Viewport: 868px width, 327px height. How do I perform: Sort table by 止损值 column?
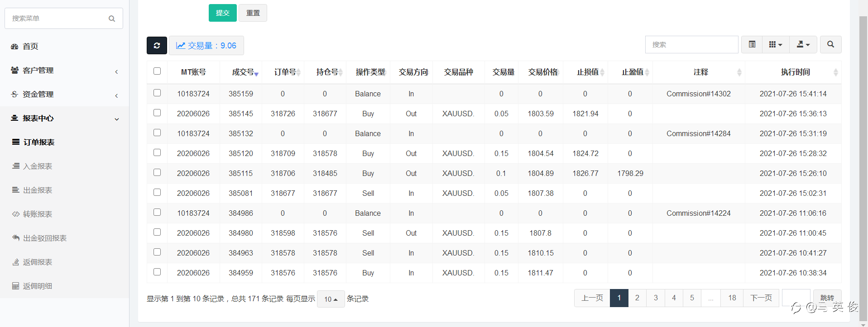(x=585, y=72)
